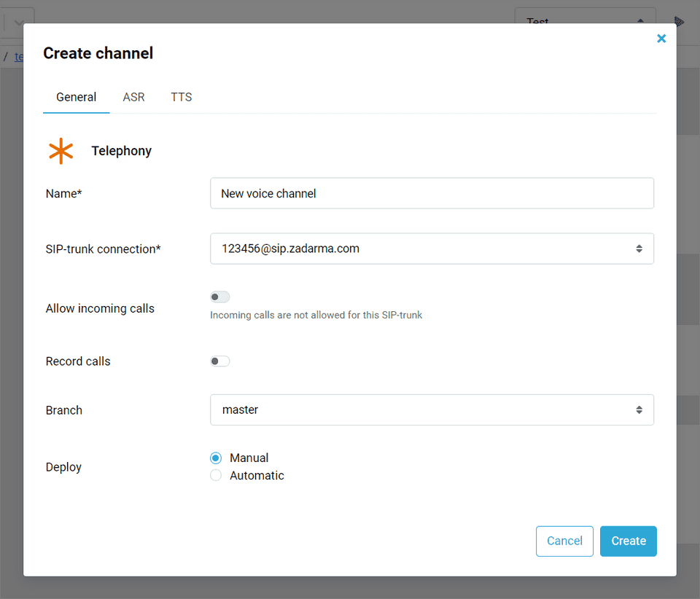Click the icon right of Test dropdown
This screenshot has width=700, height=599.
(679, 20)
